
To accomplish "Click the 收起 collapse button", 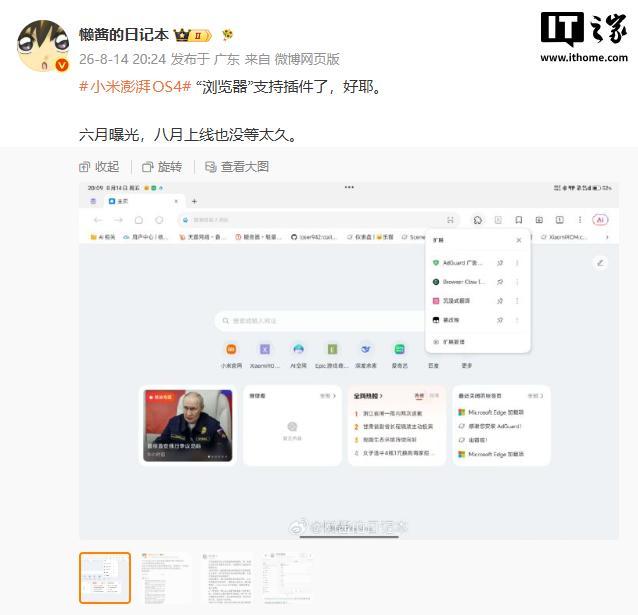I will (x=99, y=166).
